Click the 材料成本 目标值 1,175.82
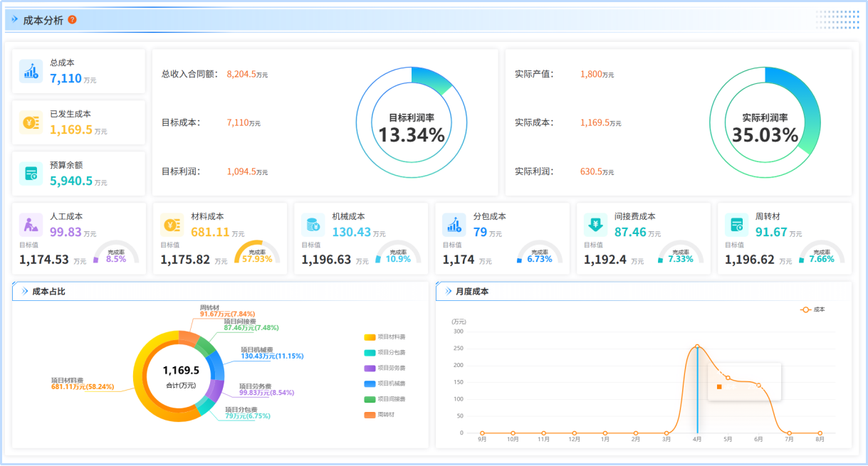This screenshot has height=466, width=868. coord(185,260)
